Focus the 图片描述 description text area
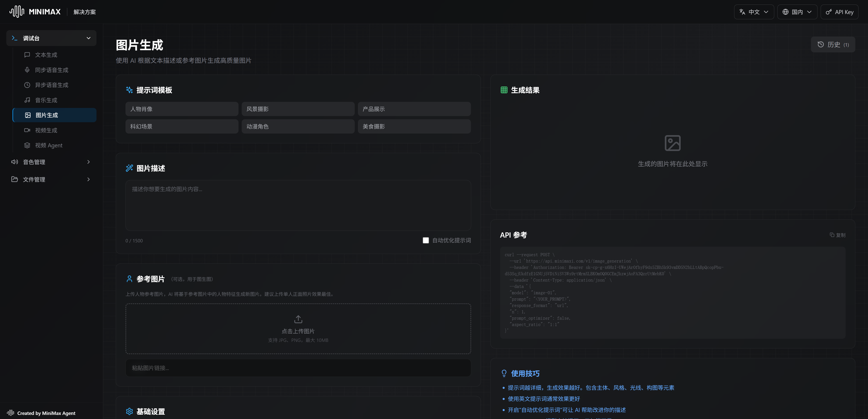 (298, 205)
